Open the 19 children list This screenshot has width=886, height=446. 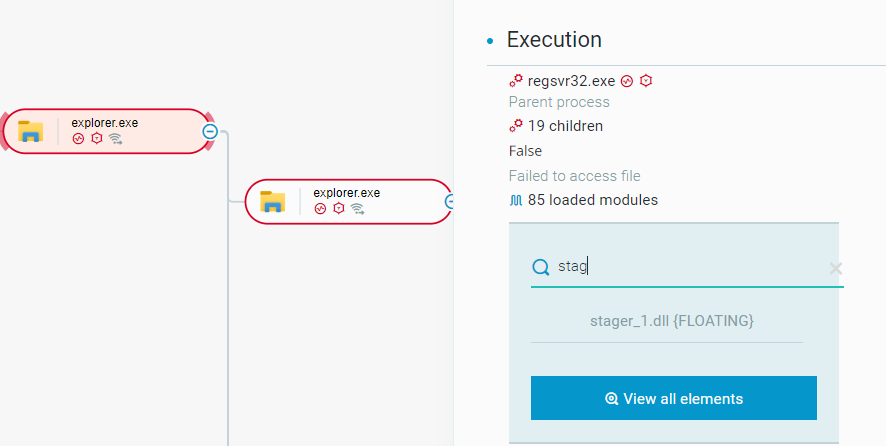pyautogui.click(x=565, y=125)
